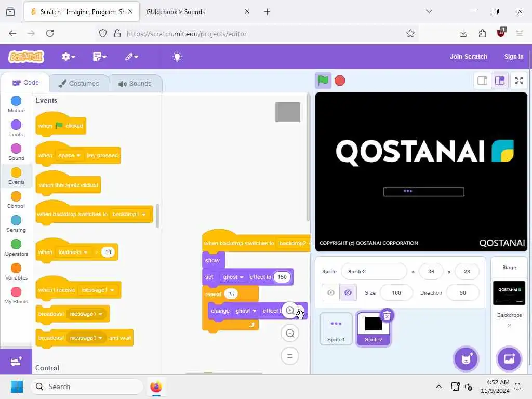Switch to large stage layout

click(499, 81)
